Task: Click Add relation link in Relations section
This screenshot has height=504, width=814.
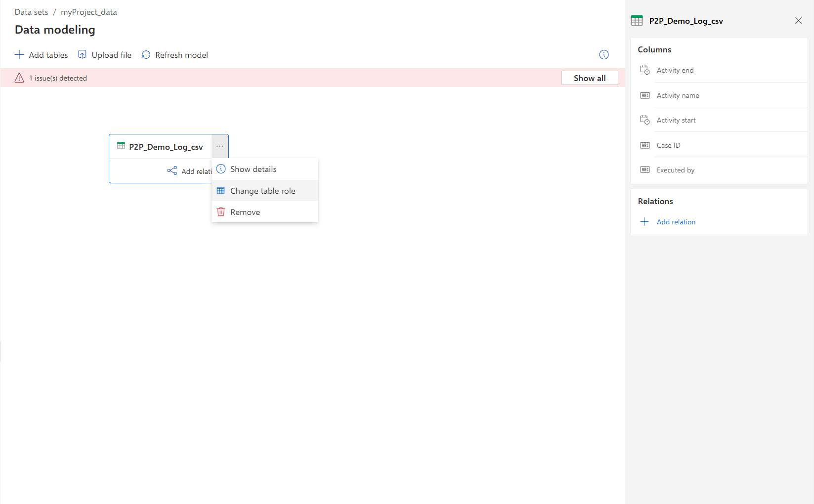Action: (676, 222)
